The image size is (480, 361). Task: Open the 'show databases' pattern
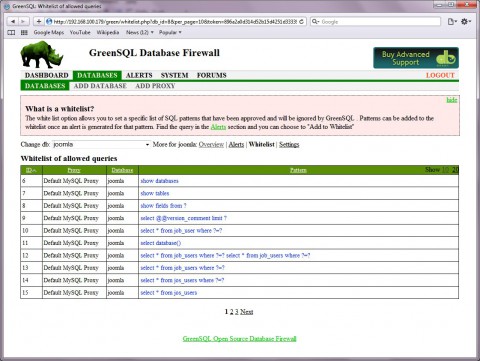point(159,181)
